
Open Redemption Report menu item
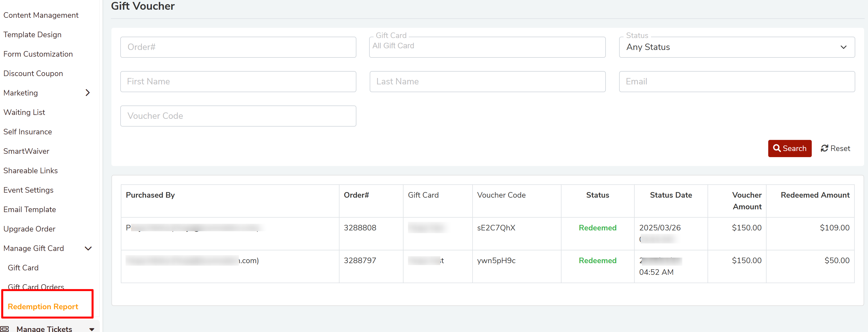[x=43, y=306]
